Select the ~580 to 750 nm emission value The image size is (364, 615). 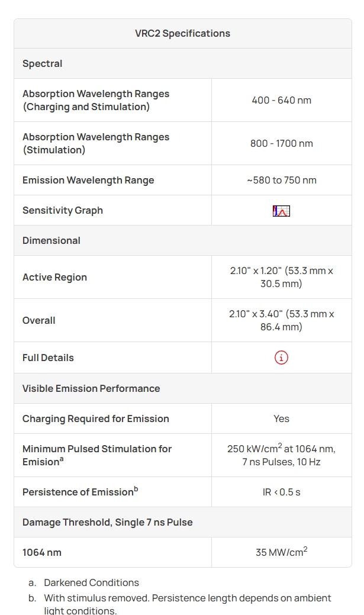[x=281, y=180]
